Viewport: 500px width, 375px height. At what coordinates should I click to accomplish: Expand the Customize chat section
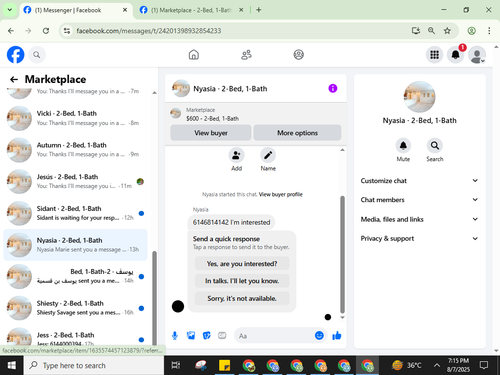[419, 181]
